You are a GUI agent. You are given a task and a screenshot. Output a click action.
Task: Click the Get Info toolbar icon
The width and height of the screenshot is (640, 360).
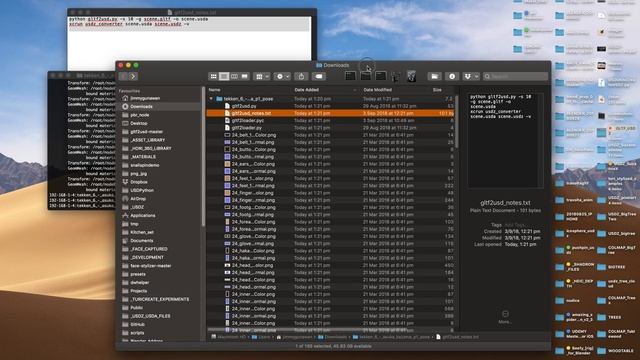click(452, 76)
